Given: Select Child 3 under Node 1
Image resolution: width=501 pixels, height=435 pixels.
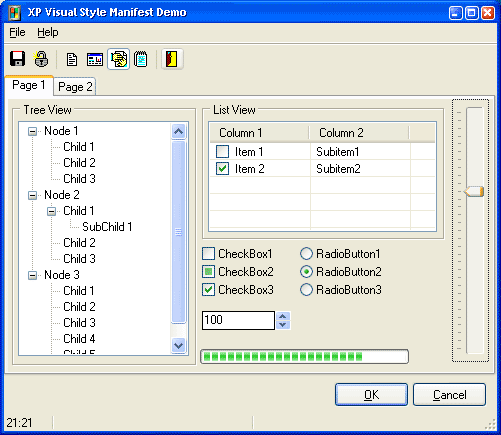Looking at the screenshot, I should [x=79, y=179].
